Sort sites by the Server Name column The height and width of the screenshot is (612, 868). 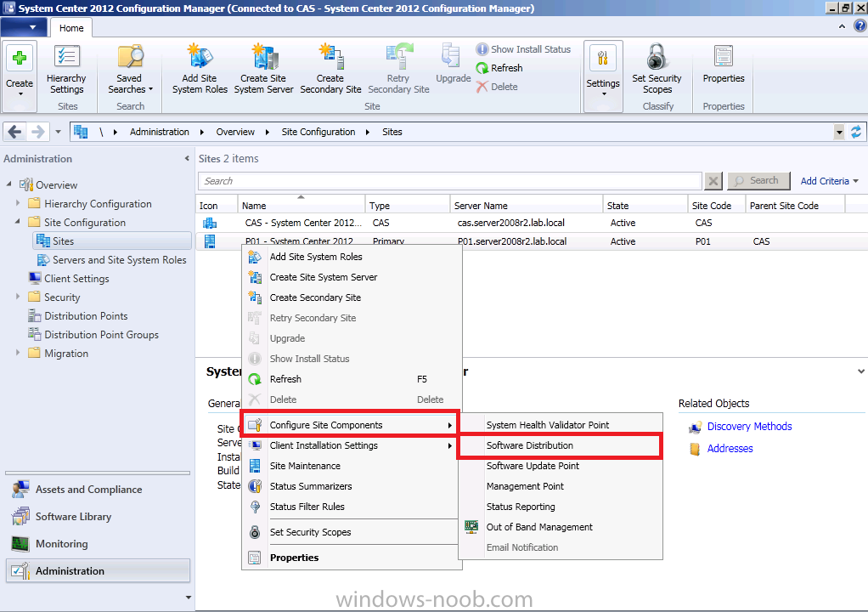tap(526, 205)
